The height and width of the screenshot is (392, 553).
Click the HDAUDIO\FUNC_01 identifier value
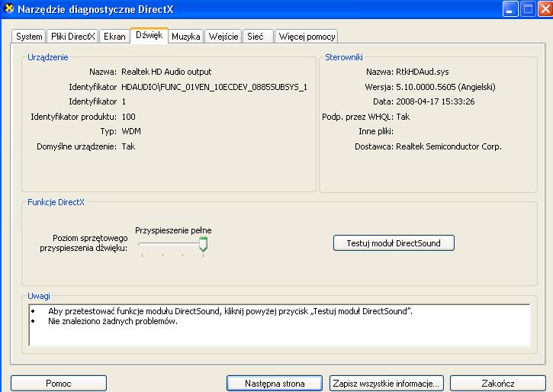214,87
